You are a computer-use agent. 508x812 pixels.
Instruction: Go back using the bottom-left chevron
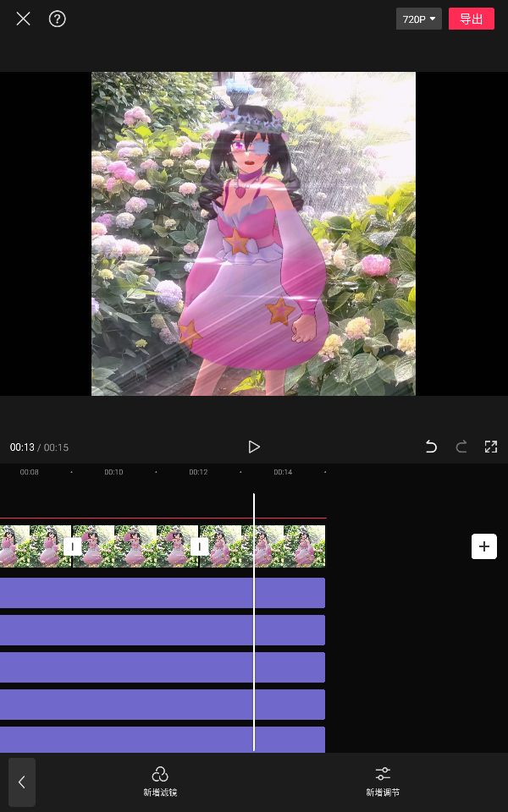(x=22, y=782)
